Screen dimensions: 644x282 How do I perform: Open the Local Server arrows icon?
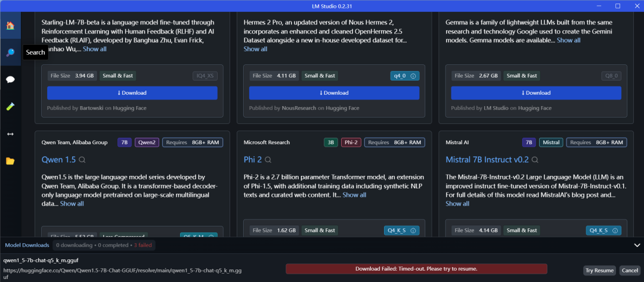[10, 134]
